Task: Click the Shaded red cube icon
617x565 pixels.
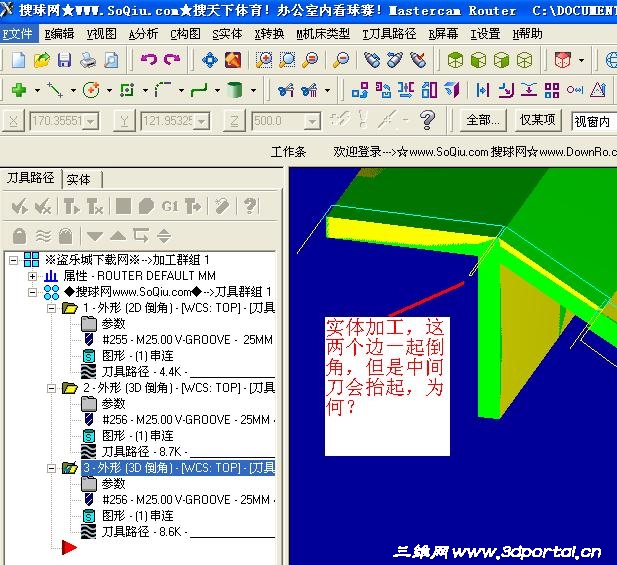Action: 562,60
